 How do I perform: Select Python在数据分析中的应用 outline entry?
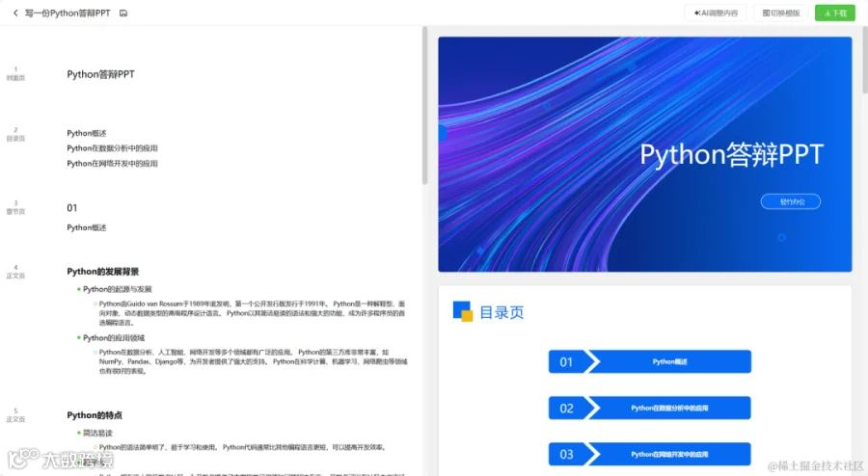point(113,148)
